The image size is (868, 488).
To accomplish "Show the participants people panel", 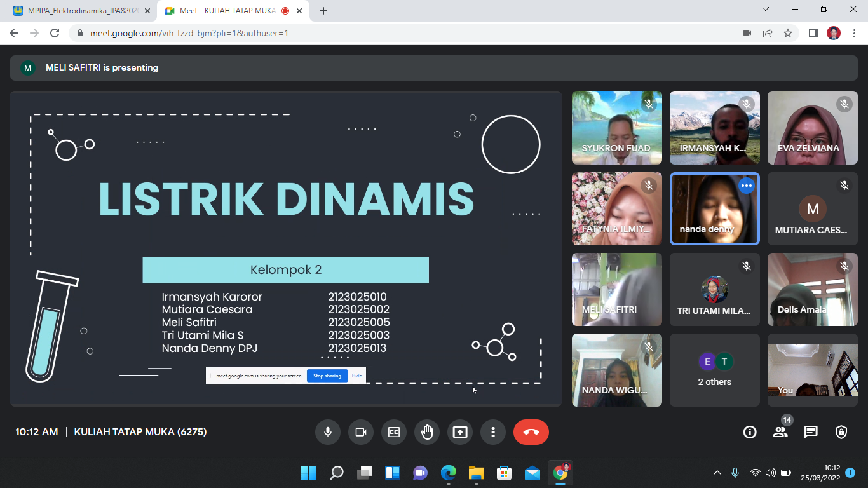I will [x=780, y=432].
